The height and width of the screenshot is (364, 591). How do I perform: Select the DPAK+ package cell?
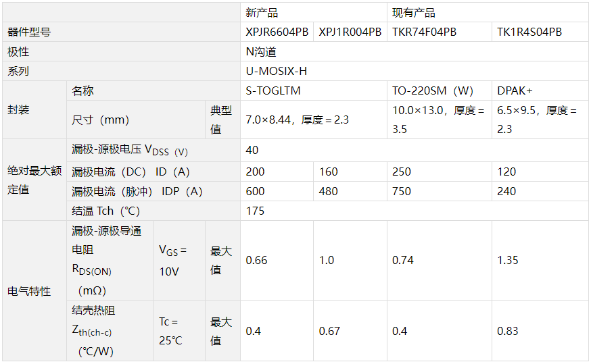[540, 90]
